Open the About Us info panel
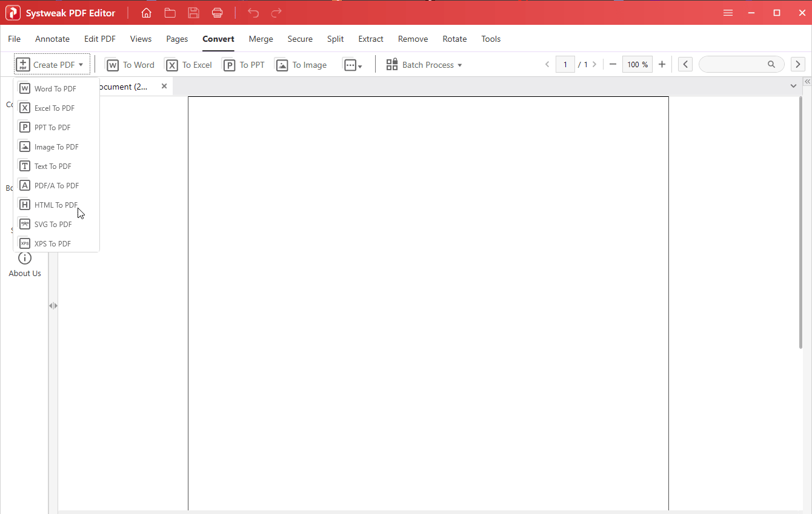 point(25,265)
